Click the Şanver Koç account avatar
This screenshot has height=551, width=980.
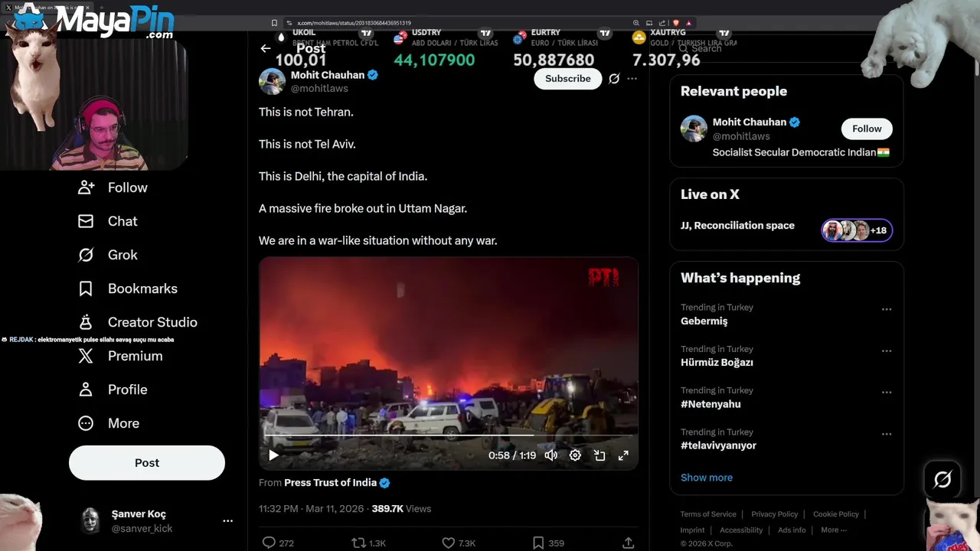91,520
